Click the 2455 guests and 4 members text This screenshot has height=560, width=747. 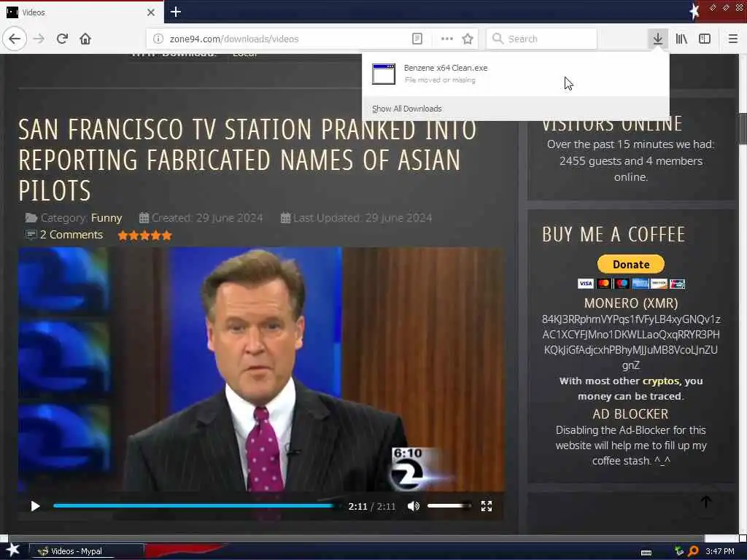[x=631, y=161]
